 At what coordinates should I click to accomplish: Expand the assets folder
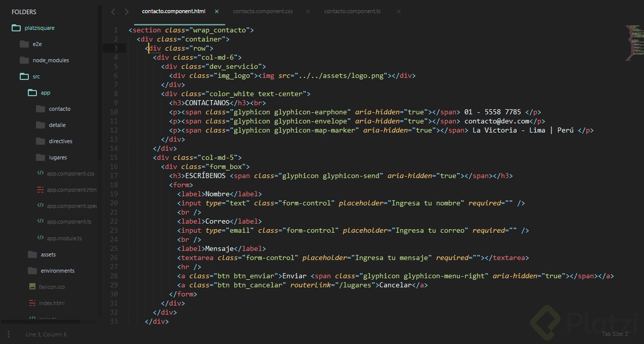pyautogui.click(x=48, y=254)
